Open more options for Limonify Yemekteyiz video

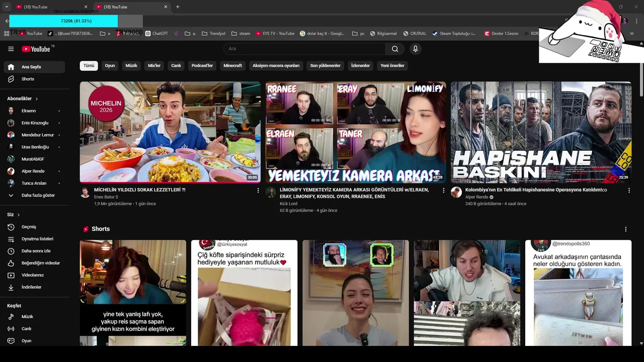(x=443, y=191)
